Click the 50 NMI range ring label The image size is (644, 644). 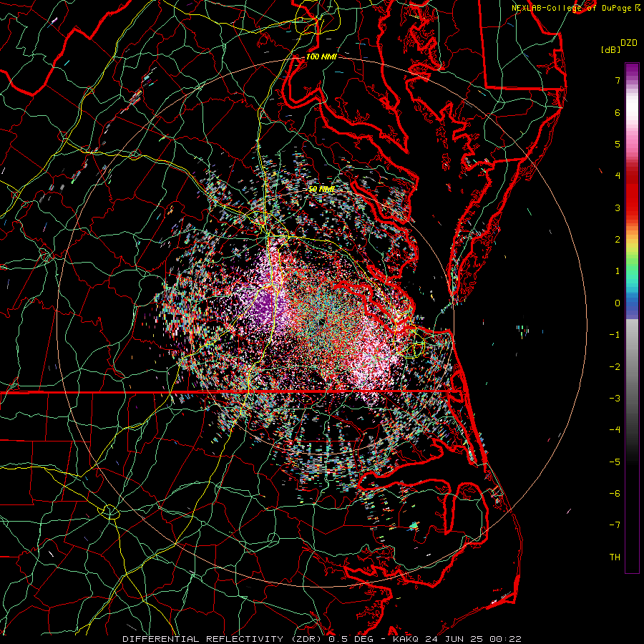pos(321,189)
